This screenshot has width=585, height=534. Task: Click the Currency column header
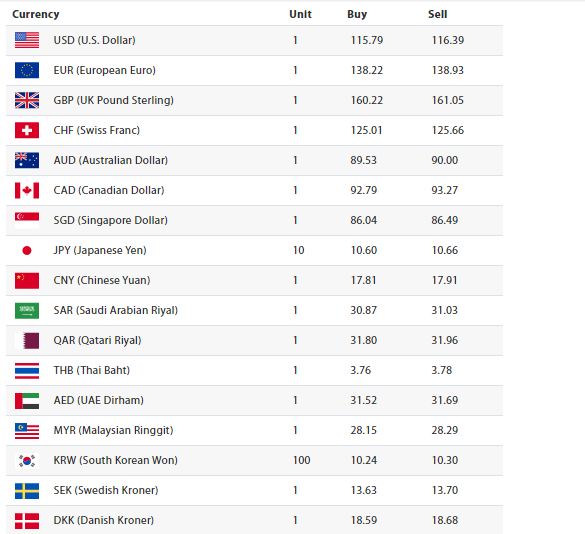[36, 14]
